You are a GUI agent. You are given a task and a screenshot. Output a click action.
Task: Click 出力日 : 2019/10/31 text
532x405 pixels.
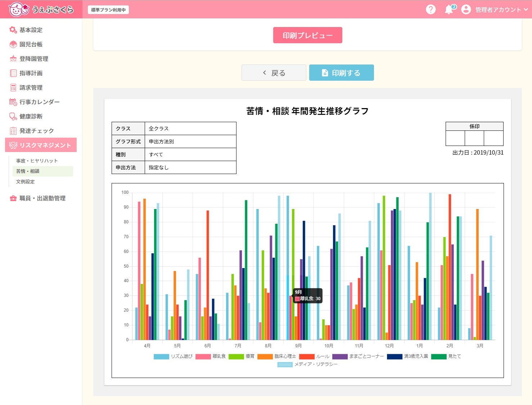click(x=478, y=153)
